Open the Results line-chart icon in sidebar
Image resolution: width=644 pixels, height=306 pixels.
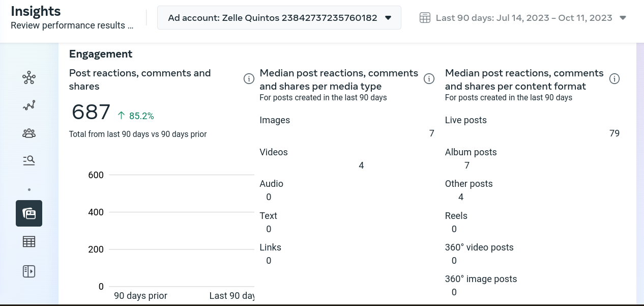[x=29, y=106]
